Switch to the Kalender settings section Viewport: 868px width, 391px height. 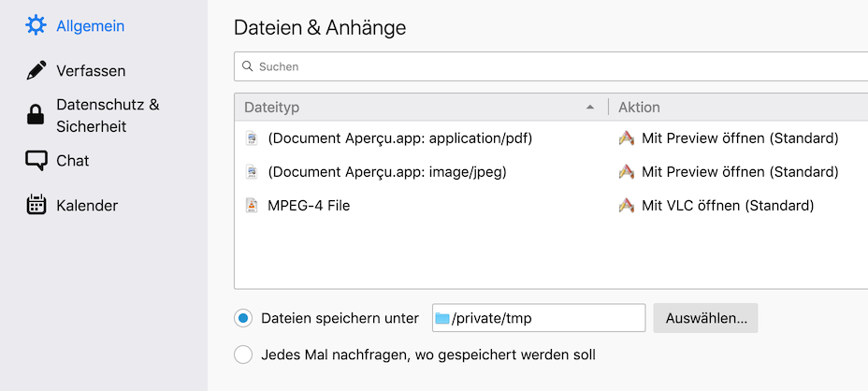pyautogui.click(x=86, y=205)
